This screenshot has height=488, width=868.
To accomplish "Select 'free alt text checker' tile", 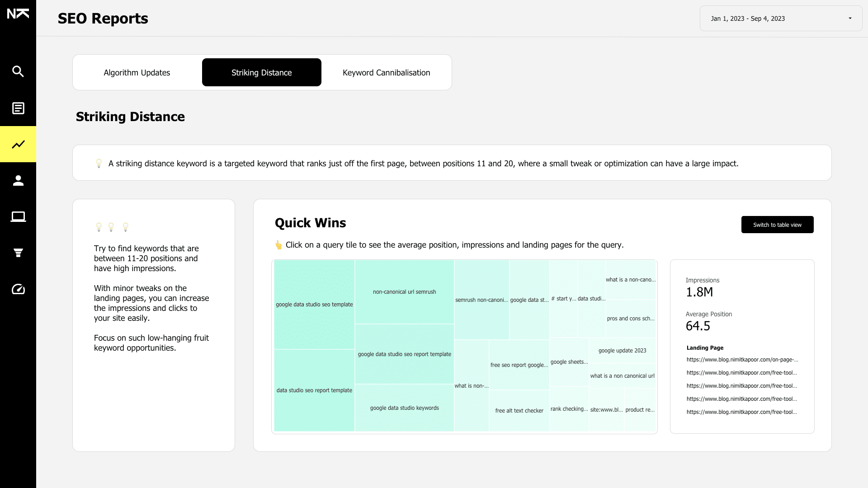I will coord(519,411).
